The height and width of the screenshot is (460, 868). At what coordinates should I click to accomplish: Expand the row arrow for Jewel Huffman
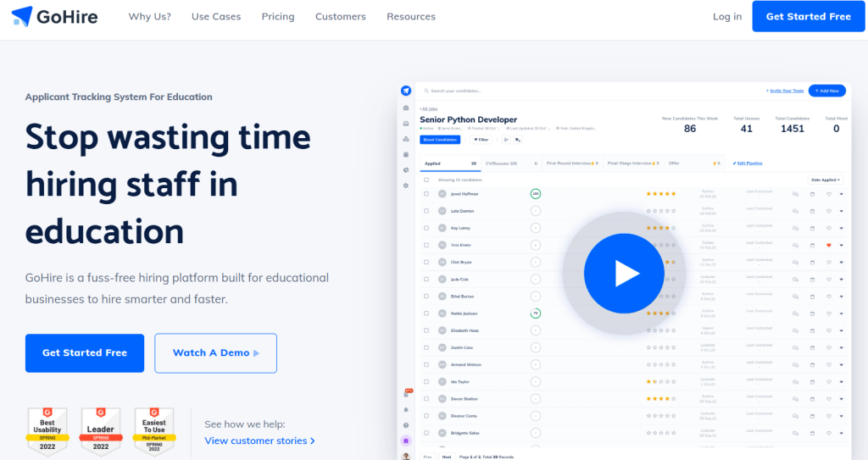(x=842, y=194)
